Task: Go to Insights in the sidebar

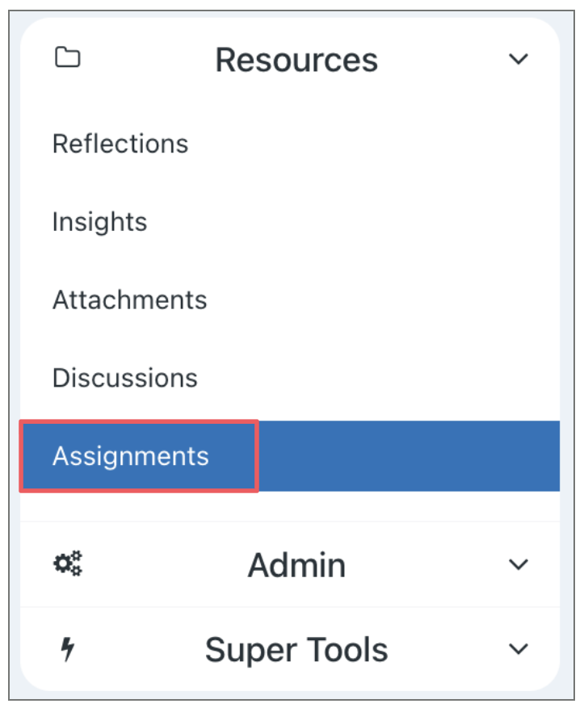Action: [100, 222]
